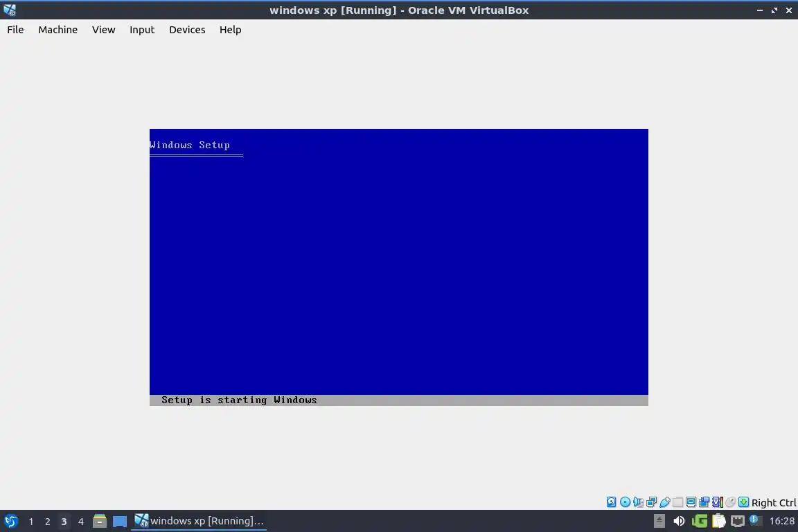798x532 pixels.
Task: Open the Lubuntu start menu
Action: coord(10,521)
